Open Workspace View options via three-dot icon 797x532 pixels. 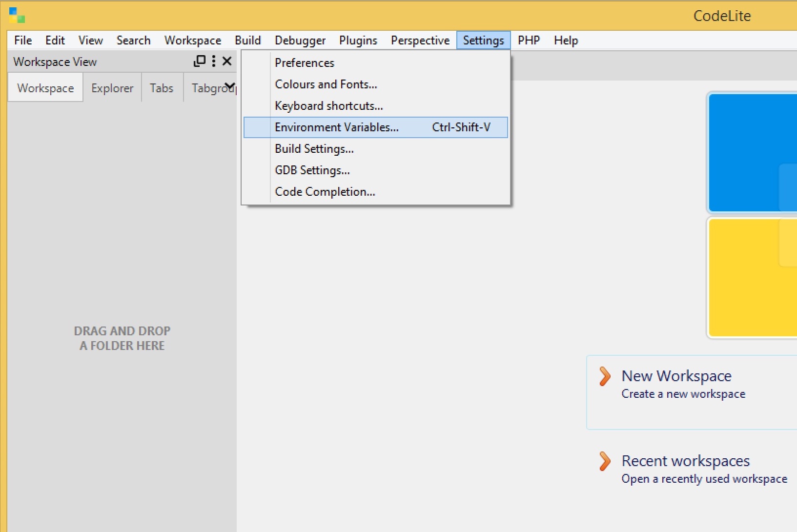tap(214, 61)
